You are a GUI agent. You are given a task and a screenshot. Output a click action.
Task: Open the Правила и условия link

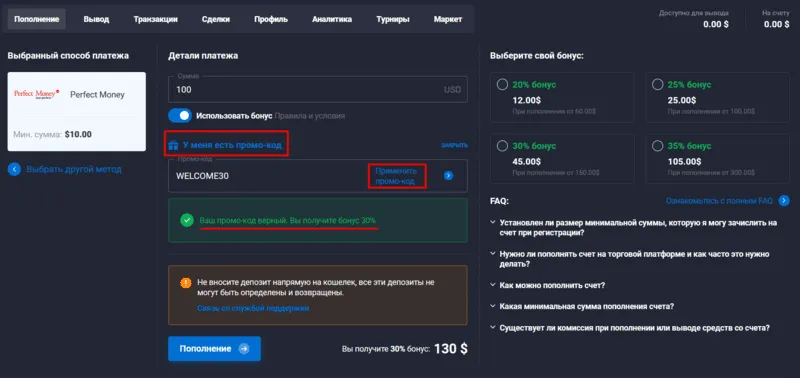[x=310, y=116]
